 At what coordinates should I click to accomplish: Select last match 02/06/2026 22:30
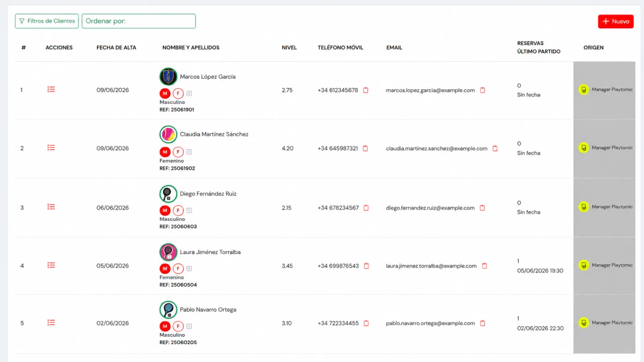point(540,328)
